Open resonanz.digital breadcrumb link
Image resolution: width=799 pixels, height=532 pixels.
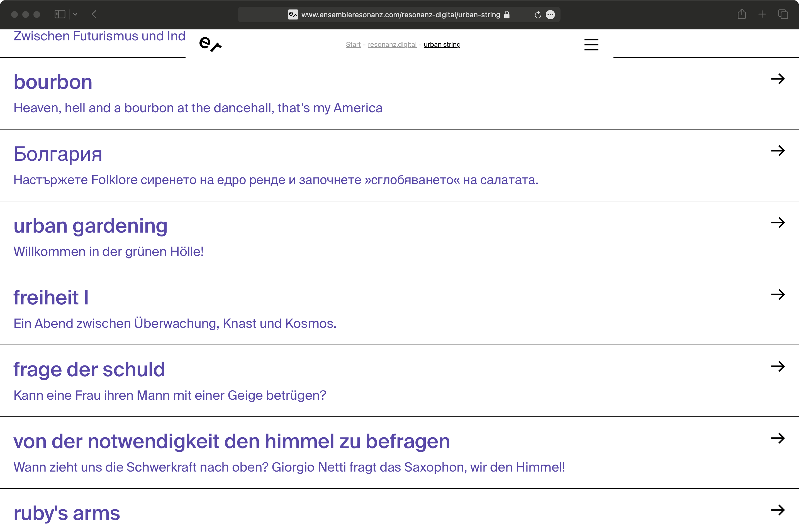coord(392,45)
